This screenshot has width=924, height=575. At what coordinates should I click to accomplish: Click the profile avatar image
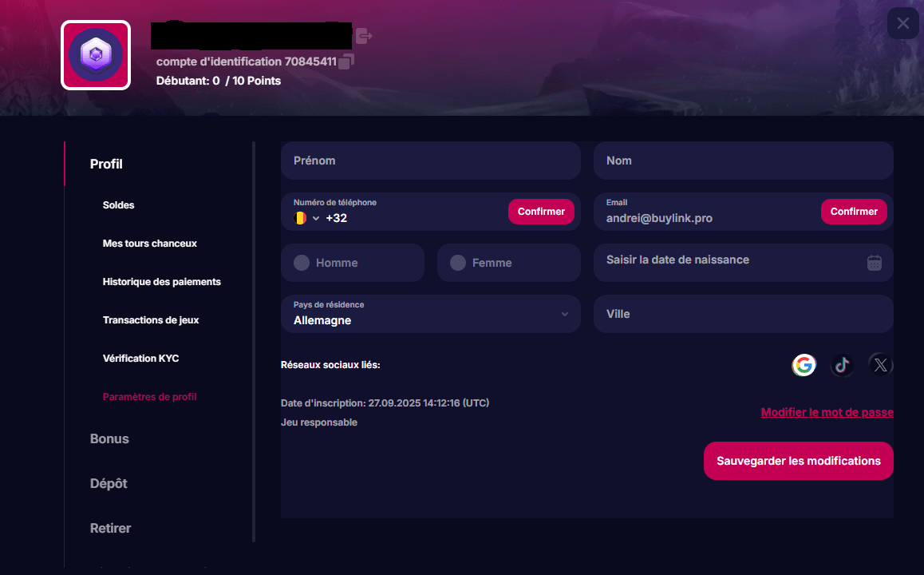tap(96, 55)
